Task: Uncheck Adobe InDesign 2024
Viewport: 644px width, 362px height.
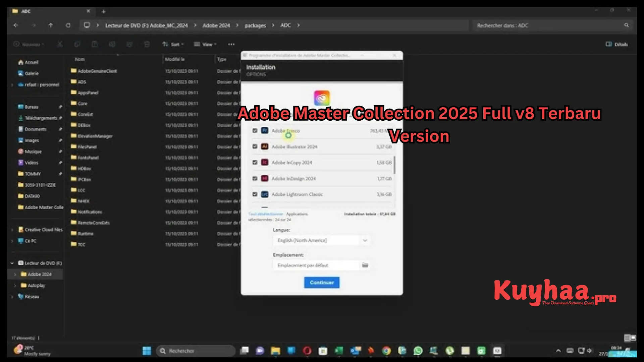Action: pos(255,178)
